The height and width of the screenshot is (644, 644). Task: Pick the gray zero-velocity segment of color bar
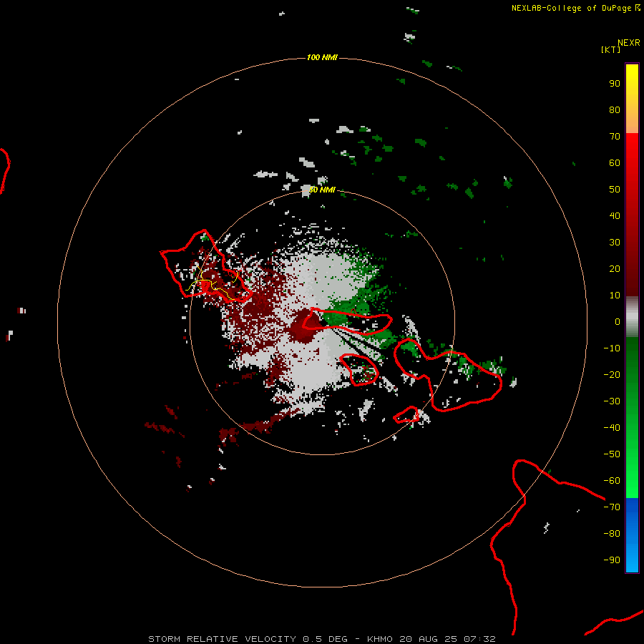[x=632, y=317]
